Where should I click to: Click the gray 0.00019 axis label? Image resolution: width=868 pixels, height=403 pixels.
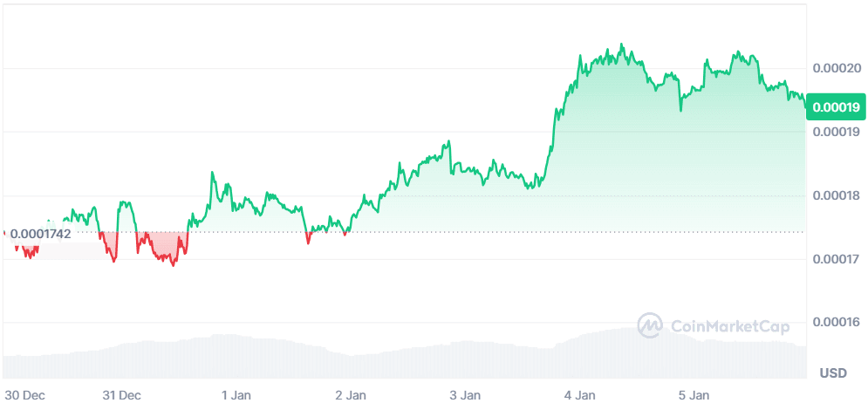click(x=837, y=132)
